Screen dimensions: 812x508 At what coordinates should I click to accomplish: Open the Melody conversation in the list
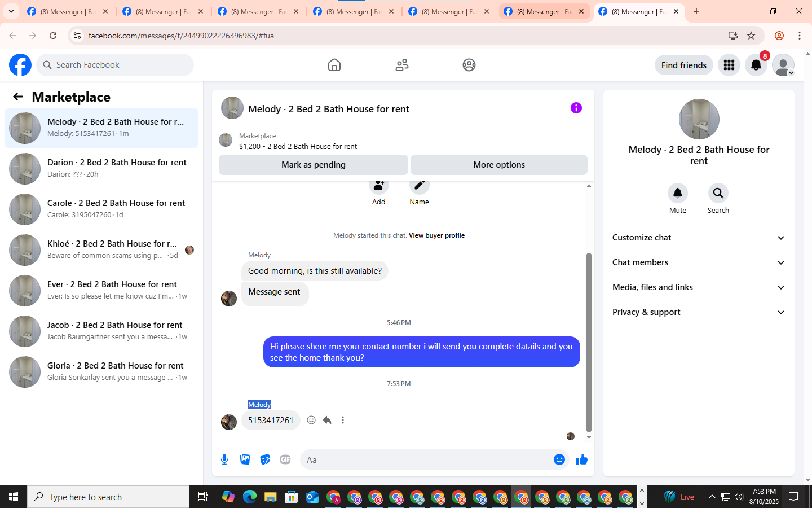pyautogui.click(x=101, y=128)
